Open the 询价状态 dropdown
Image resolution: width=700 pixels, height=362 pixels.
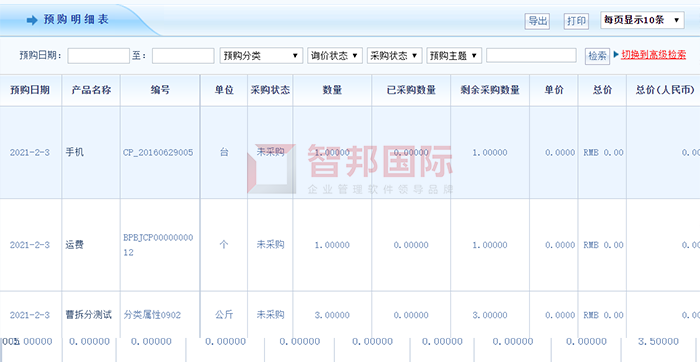pos(334,56)
